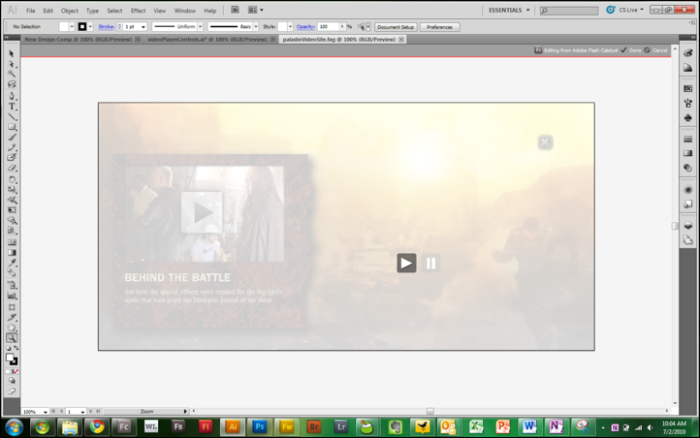Select the Eyedropper tool

[12, 263]
